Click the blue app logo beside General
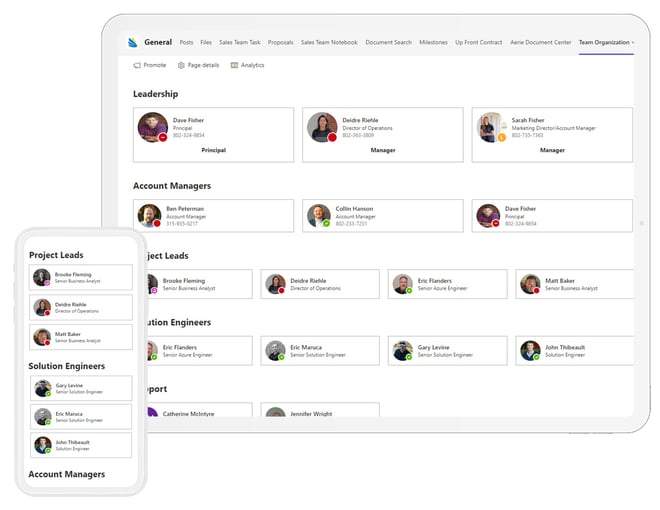The height and width of the screenshot is (510, 660). (133, 42)
